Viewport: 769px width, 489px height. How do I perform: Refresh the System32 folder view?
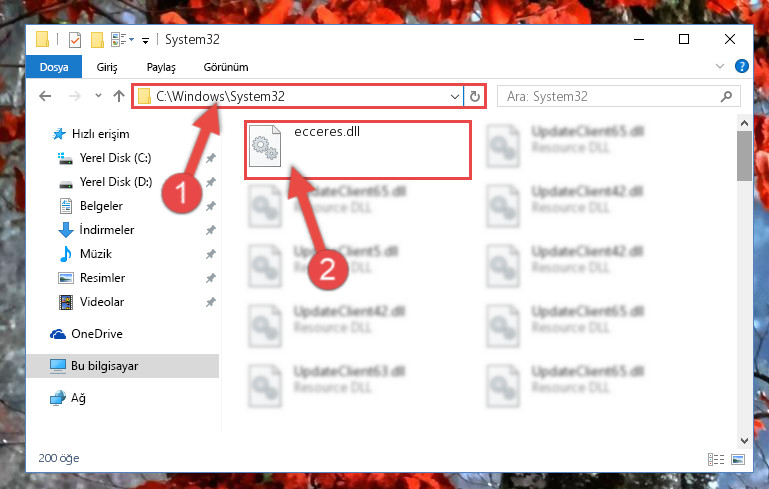[474, 96]
